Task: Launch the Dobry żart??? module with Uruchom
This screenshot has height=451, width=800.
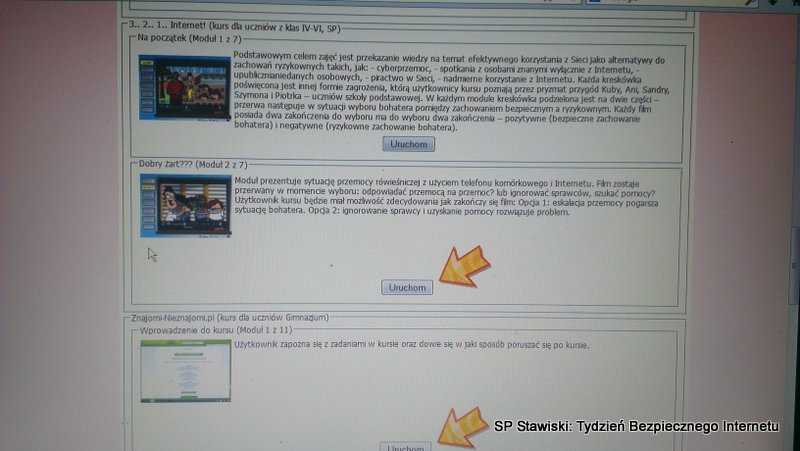Action: point(407,288)
